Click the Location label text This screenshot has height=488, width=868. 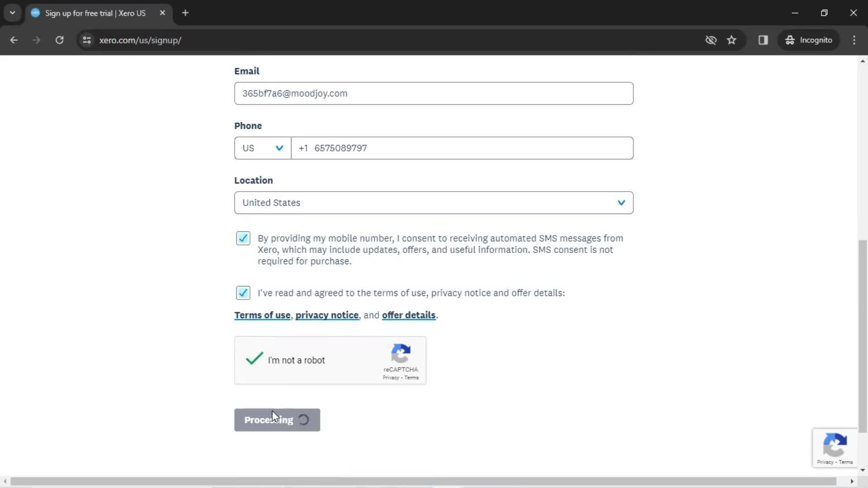click(254, 181)
